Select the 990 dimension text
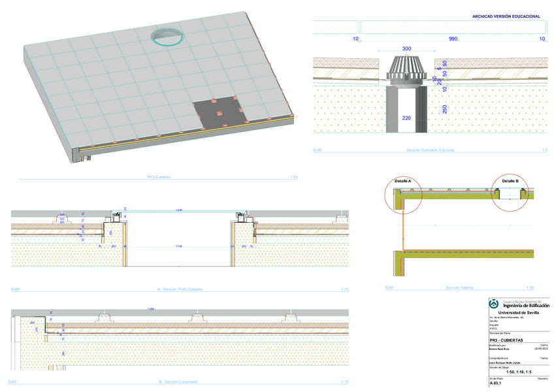 click(453, 39)
